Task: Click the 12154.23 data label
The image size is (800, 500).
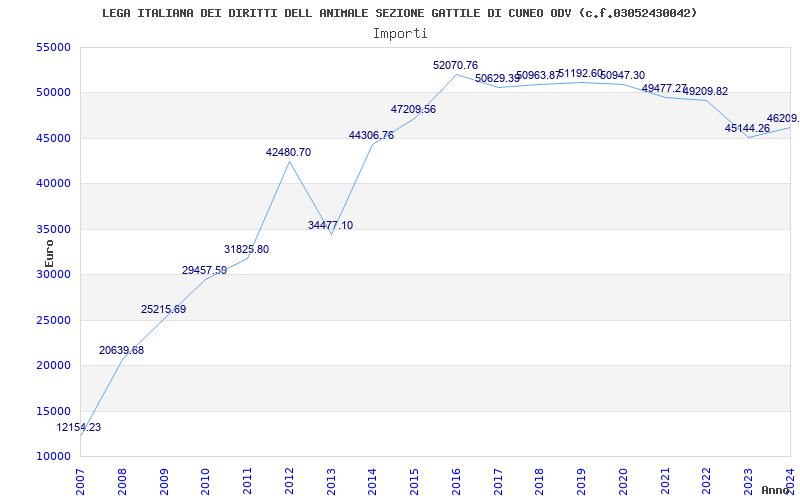Action: [x=78, y=427]
